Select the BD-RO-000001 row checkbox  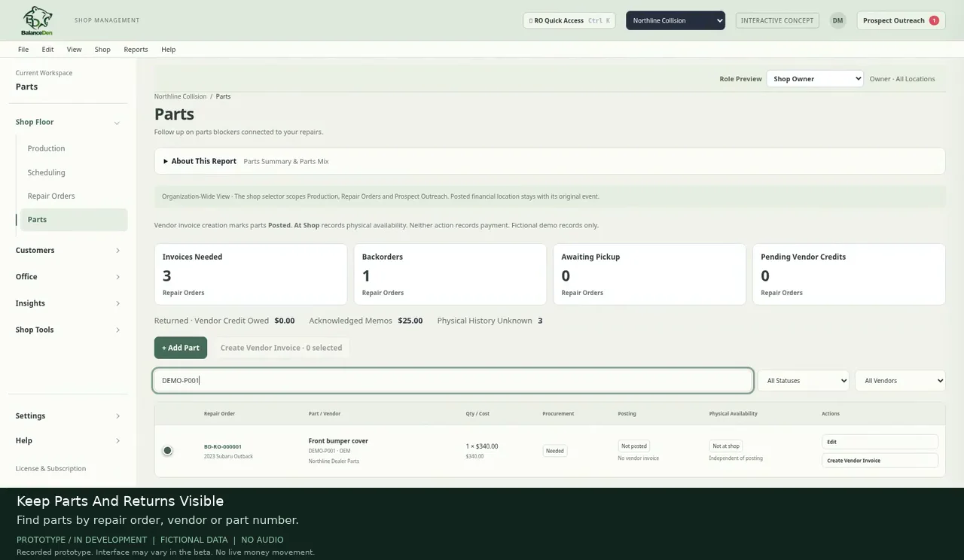[x=167, y=451]
